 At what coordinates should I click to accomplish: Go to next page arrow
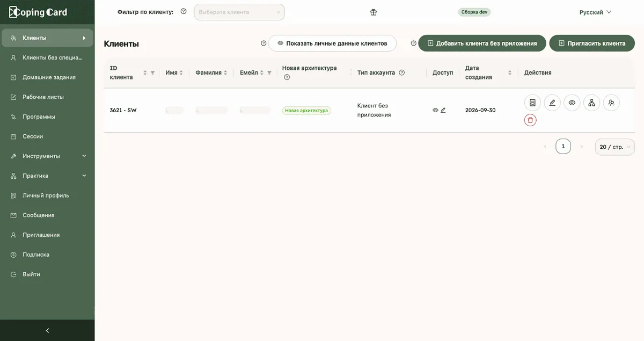(581, 147)
